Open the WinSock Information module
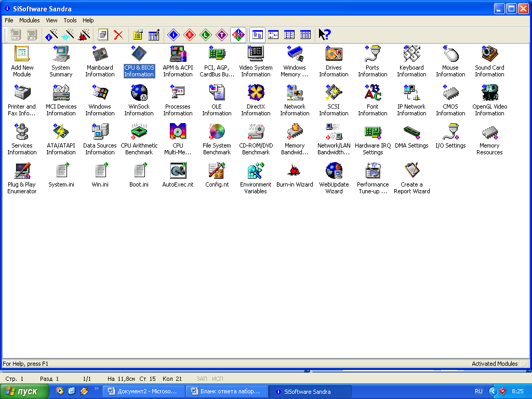Screen dimensions: 532x399 [139, 100]
